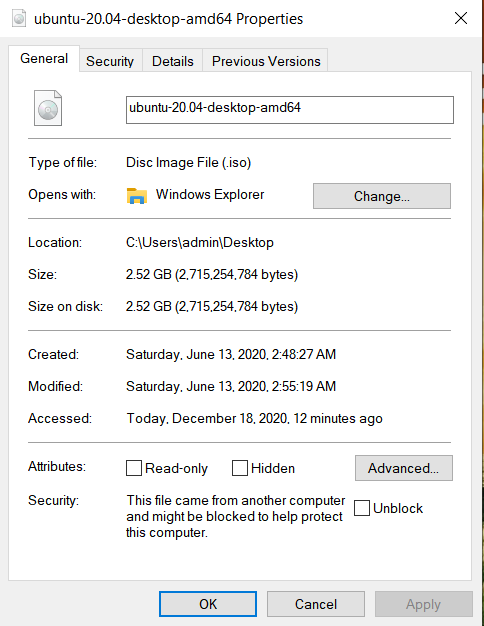Image resolution: width=484 pixels, height=626 pixels.
Task: Open the Security tab
Action: click(110, 61)
